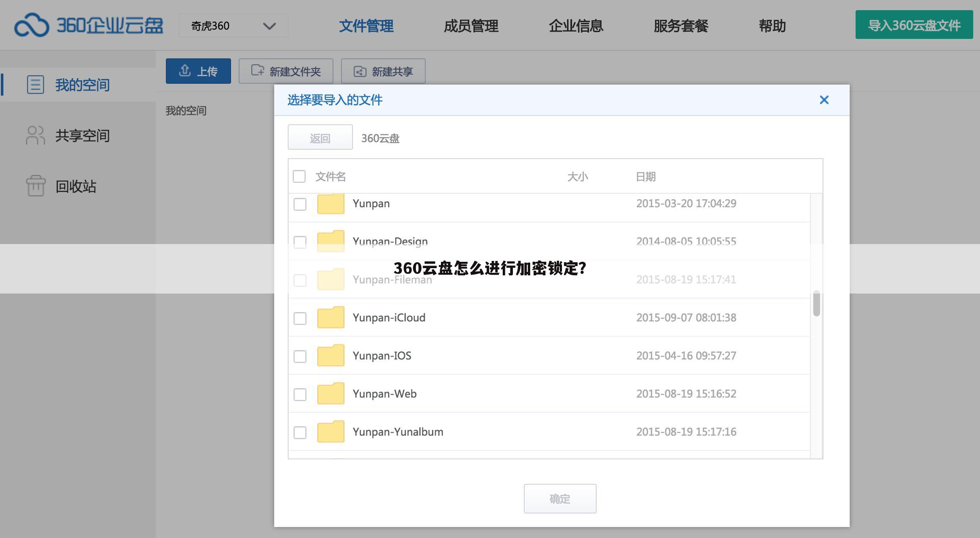The height and width of the screenshot is (538, 980).
Task: Open 共享空间 in the sidebar
Action: 78,135
